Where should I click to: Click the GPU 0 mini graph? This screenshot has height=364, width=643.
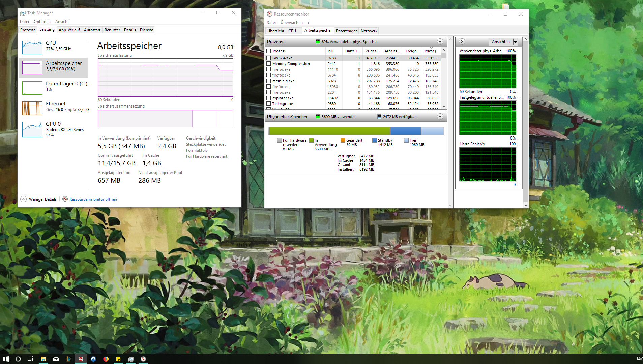[x=32, y=129]
